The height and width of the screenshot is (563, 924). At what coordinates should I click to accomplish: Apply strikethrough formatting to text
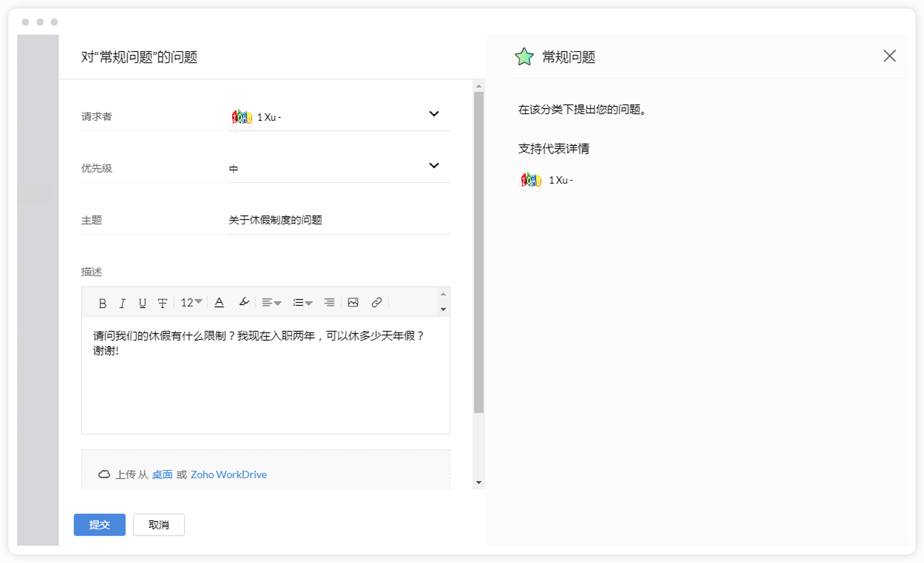pos(162,303)
